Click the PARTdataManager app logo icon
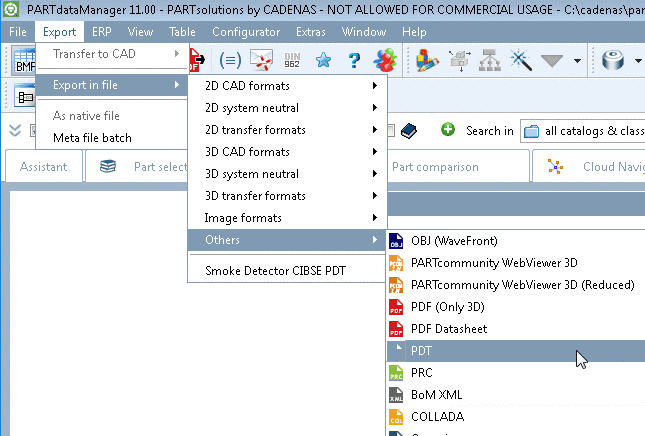Screen dimensions: 645x436 point(10,9)
